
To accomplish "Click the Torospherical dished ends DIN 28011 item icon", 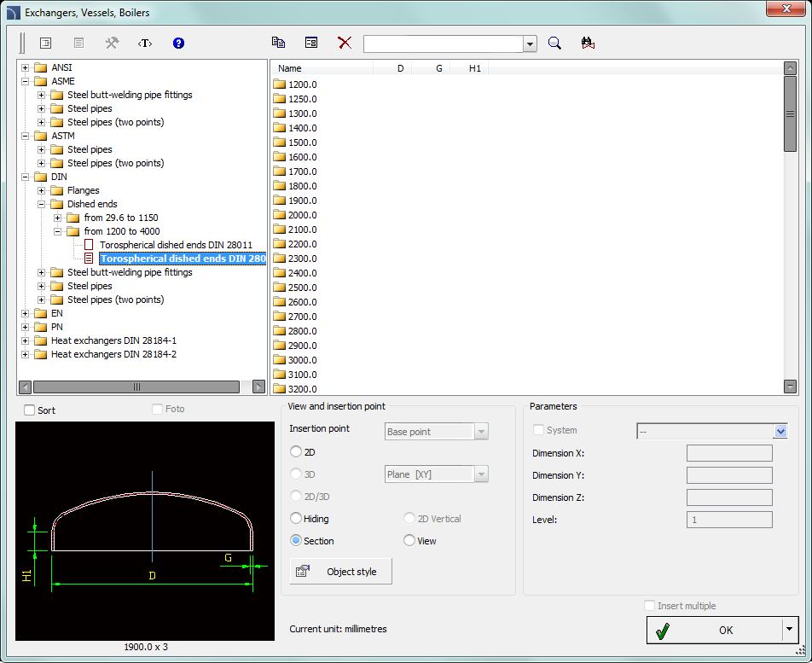I will 89,245.
